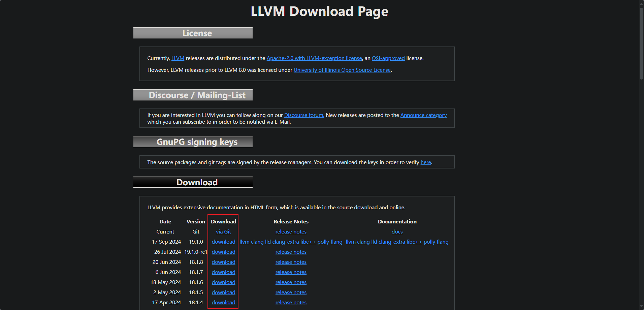Viewport: 644px width, 310px height.
Task: Click the '20 Jun 2024' date cell
Action: pos(167,262)
